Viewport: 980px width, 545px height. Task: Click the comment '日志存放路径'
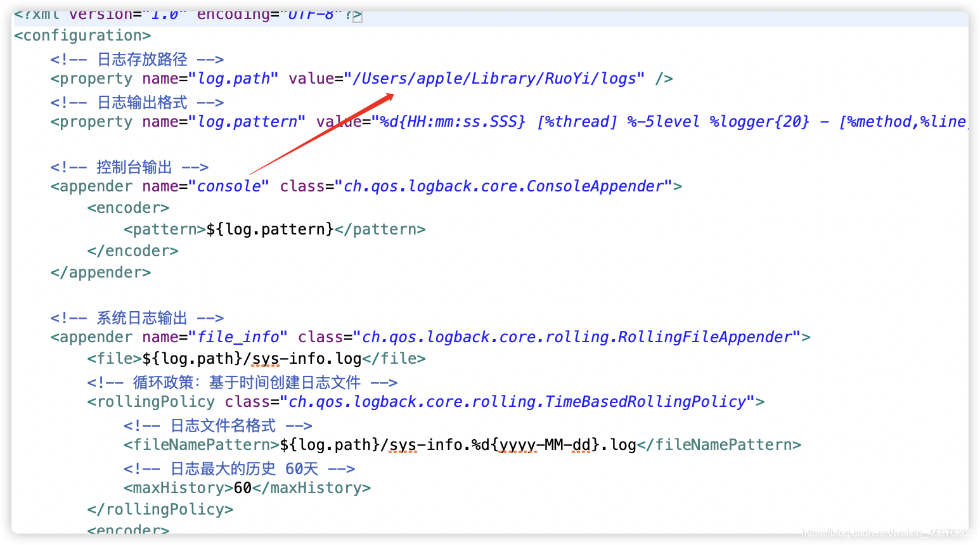click(x=137, y=60)
